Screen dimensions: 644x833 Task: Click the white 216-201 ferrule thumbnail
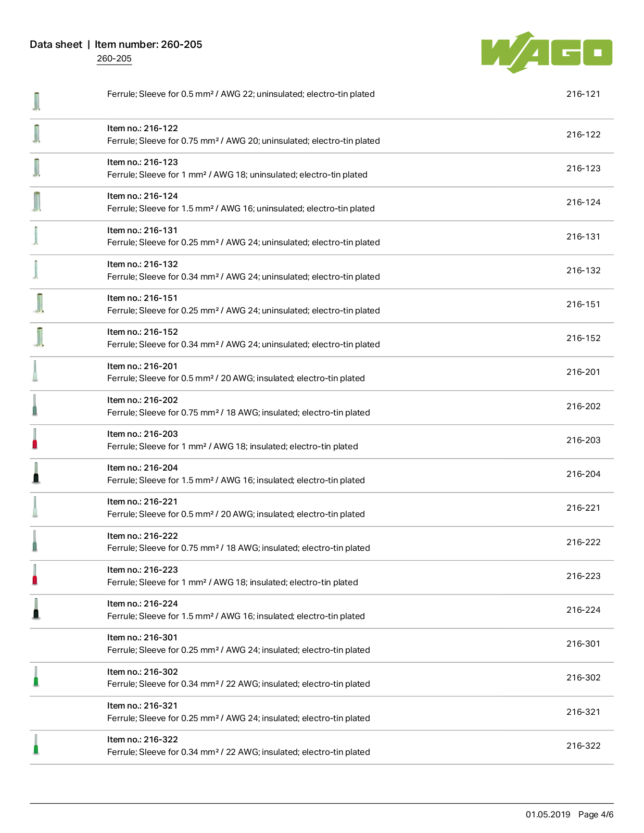pos(35,371)
